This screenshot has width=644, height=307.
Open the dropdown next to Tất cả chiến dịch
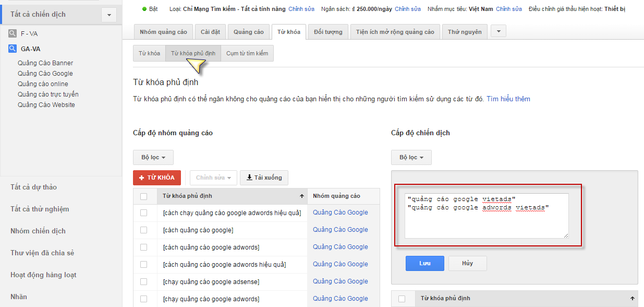pos(108,15)
